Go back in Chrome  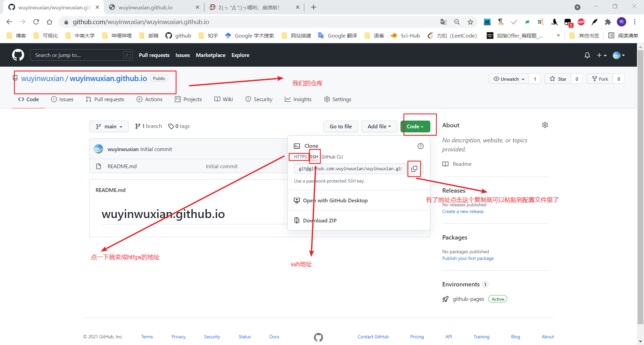pyautogui.click(x=9, y=22)
